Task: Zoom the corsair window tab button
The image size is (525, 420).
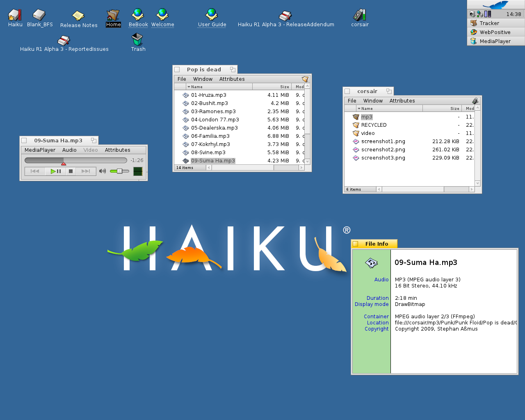Action: point(389,91)
